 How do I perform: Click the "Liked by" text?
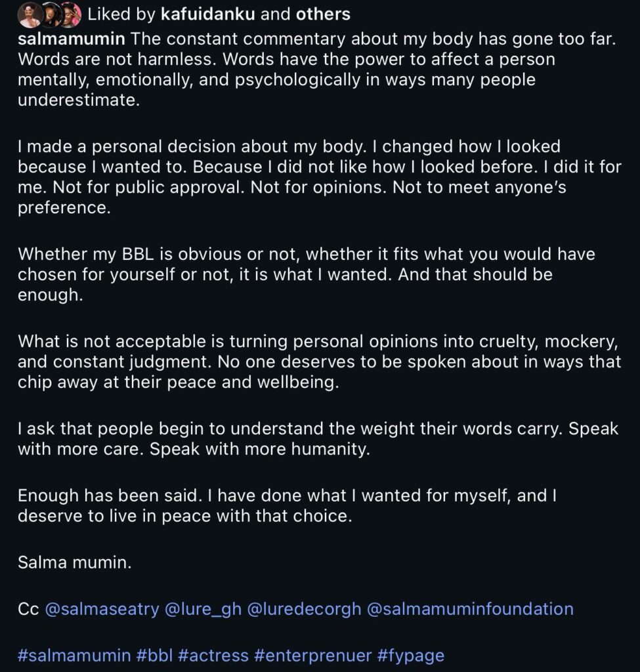click(121, 14)
